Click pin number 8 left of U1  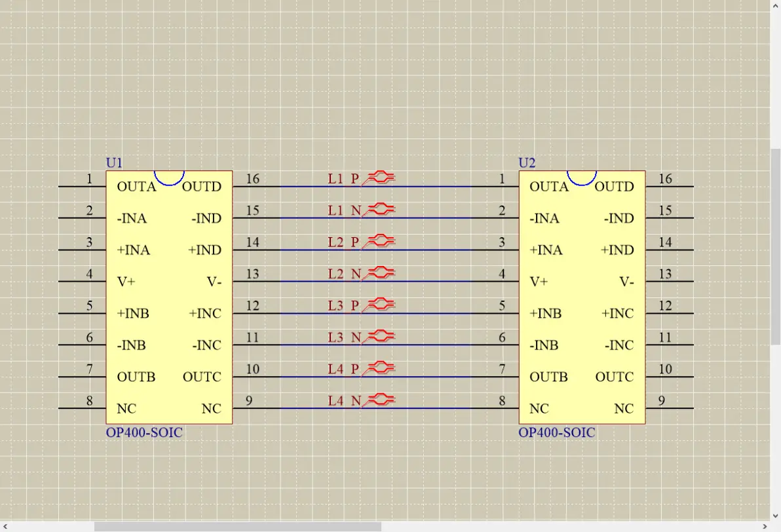coord(90,401)
